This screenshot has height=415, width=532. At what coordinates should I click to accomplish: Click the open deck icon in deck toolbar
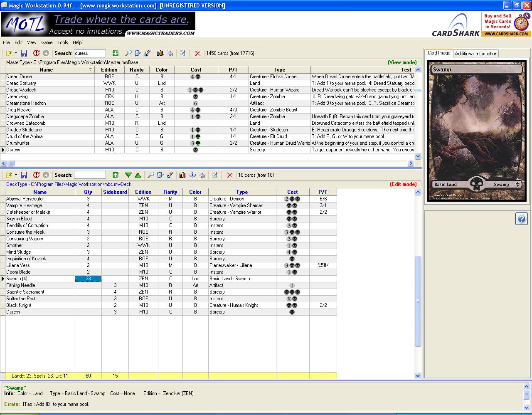click(9, 175)
